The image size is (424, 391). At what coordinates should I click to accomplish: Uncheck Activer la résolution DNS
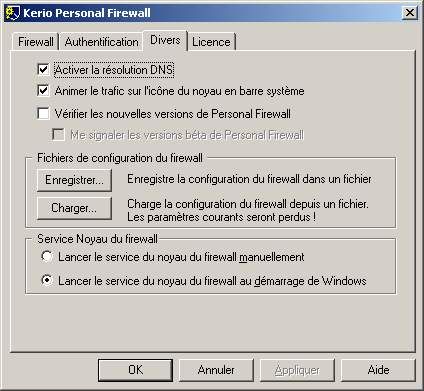point(43,70)
